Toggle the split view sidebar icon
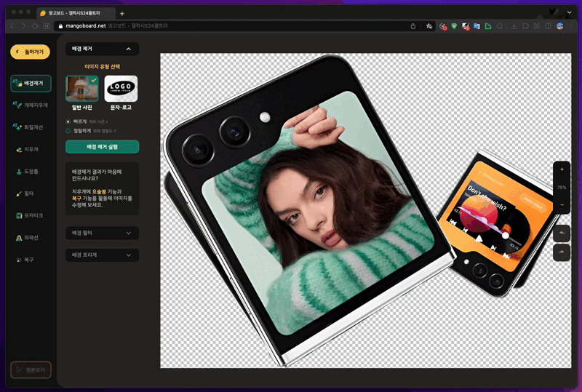This screenshot has height=392, width=582. click(x=549, y=26)
